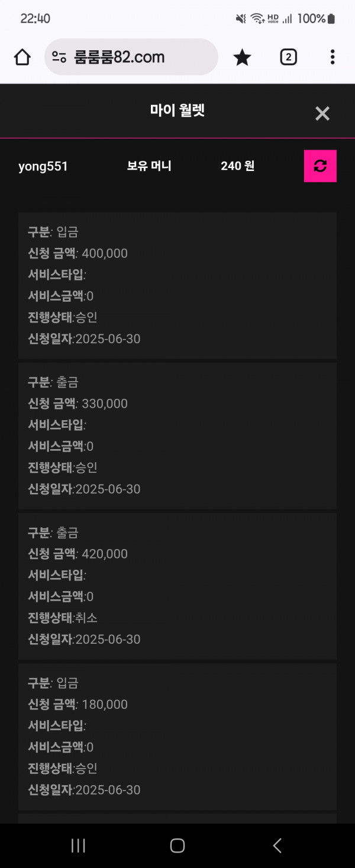Viewport: 355px width, 868px height.
Task: Refresh balance with the pink reload button
Action: click(x=320, y=166)
